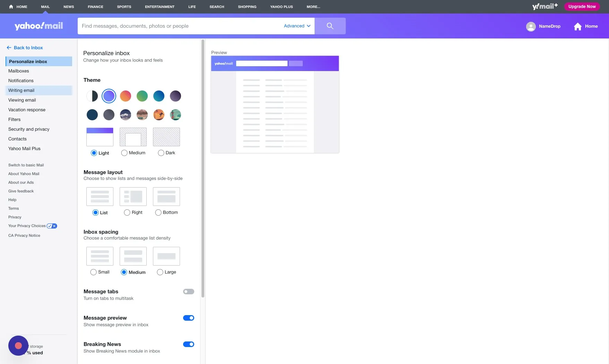Open the Writing email settings section
The height and width of the screenshot is (364, 609).
pyautogui.click(x=39, y=90)
